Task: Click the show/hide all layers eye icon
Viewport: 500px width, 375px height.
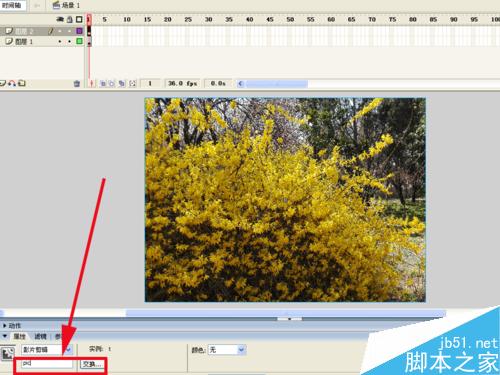Action: [x=60, y=19]
